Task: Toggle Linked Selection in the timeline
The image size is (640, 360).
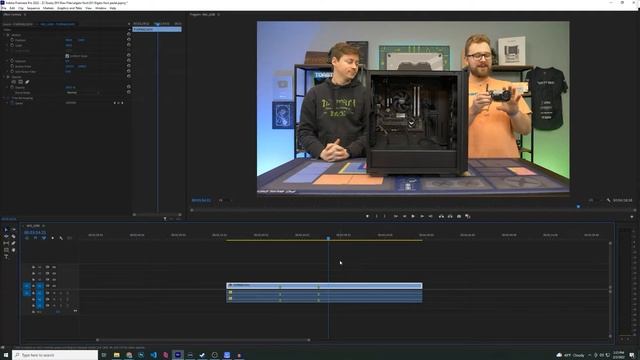Action: [x=44, y=238]
